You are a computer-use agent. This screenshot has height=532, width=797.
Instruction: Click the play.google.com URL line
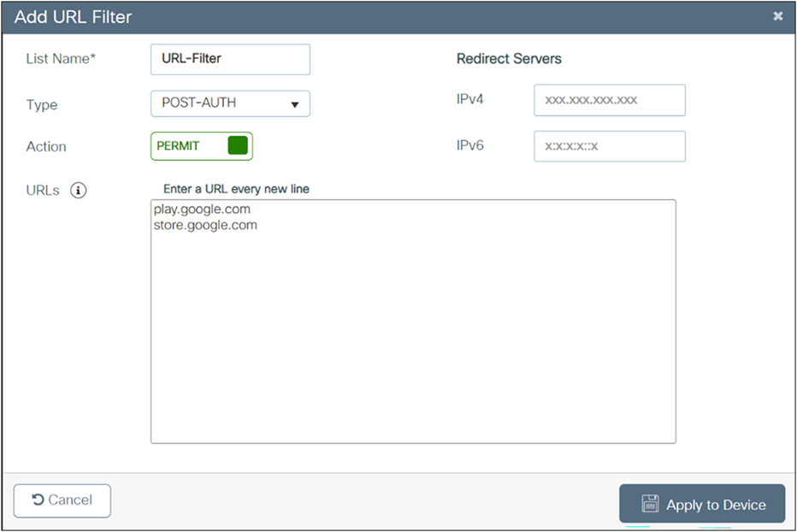pyautogui.click(x=202, y=209)
